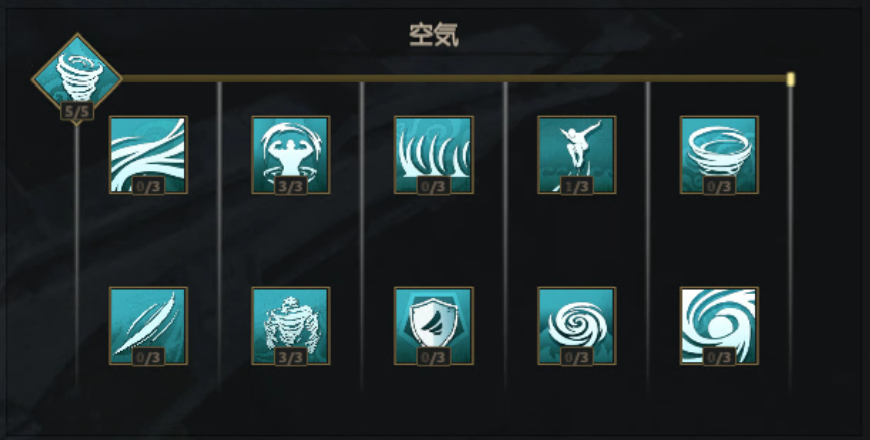This screenshot has height=440, width=870.
Task: Click the 3/3 counter on wind golem
Action: [x=291, y=357]
